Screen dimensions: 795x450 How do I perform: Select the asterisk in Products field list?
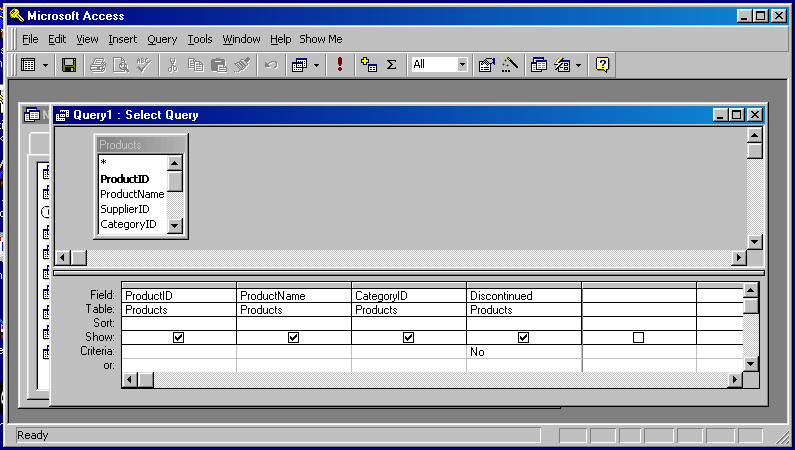[x=104, y=163]
